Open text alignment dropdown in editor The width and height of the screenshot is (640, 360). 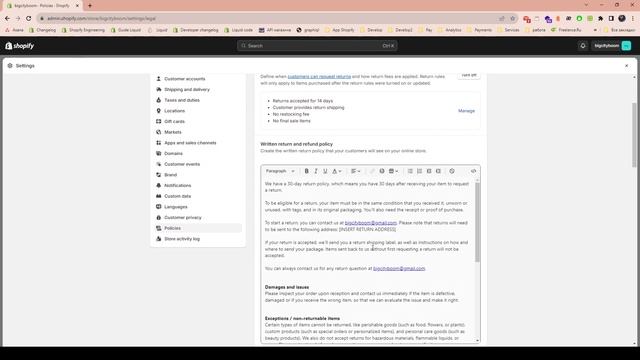[356, 171]
